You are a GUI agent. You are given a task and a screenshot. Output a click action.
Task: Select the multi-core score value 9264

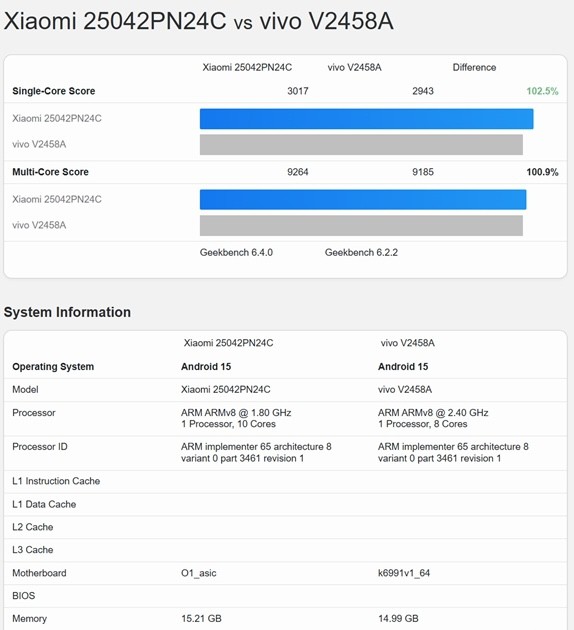(298, 172)
